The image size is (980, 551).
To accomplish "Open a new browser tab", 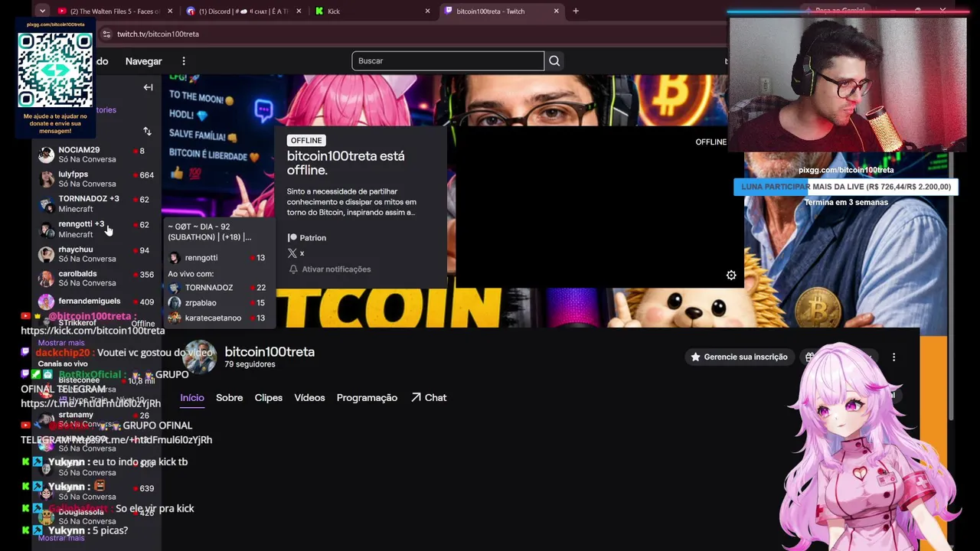I will [576, 11].
